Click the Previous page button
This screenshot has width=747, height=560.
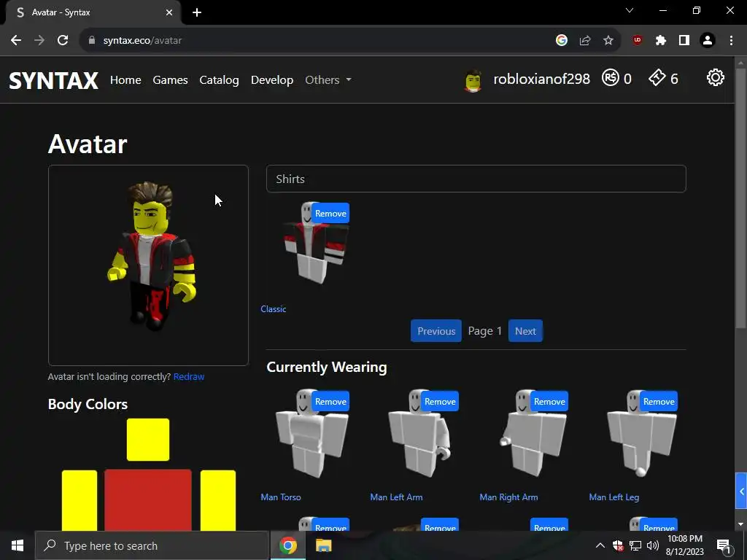(436, 331)
